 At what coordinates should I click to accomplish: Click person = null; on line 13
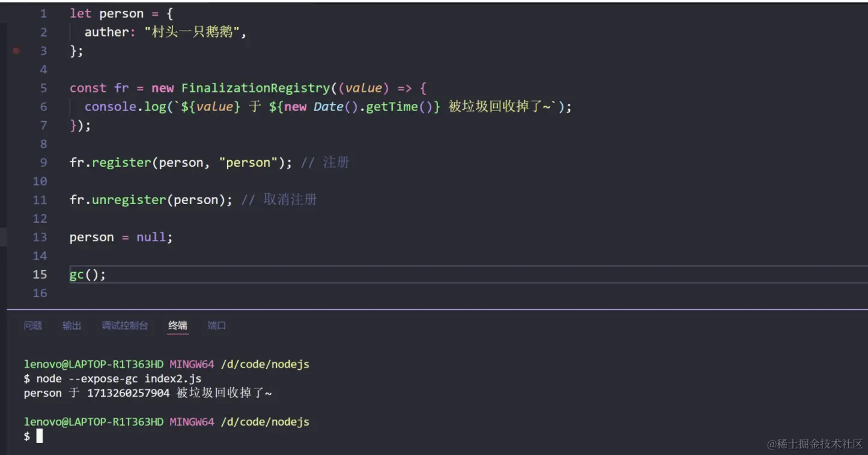[x=121, y=237]
